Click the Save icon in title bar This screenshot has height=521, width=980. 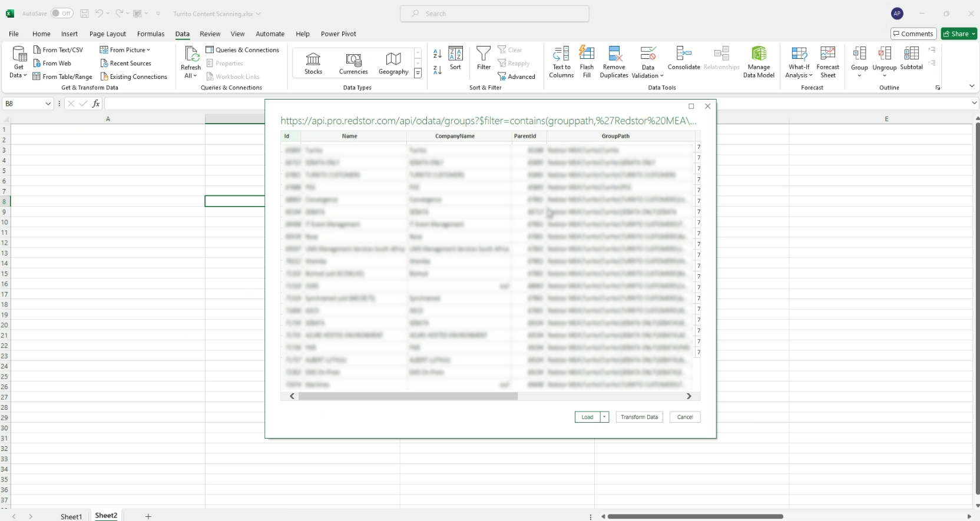(x=84, y=14)
